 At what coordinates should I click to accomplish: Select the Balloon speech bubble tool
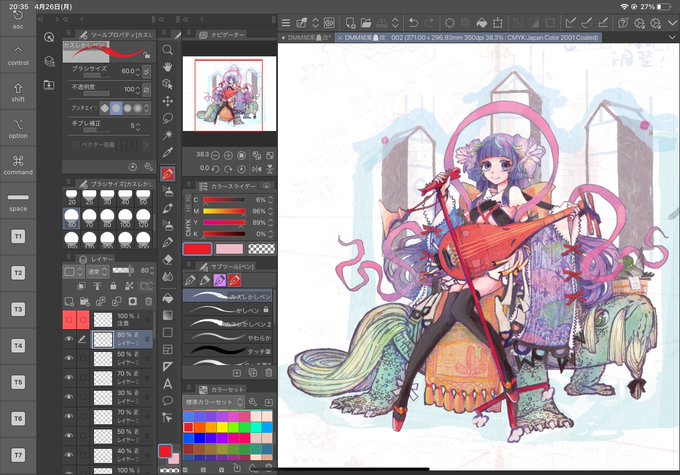167,401
